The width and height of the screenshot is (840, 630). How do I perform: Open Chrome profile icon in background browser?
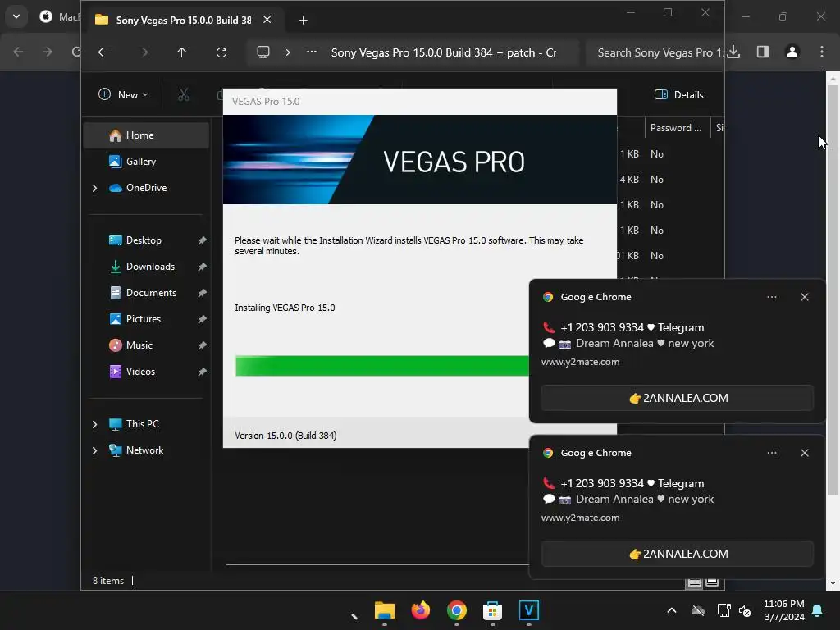(792, 52)
